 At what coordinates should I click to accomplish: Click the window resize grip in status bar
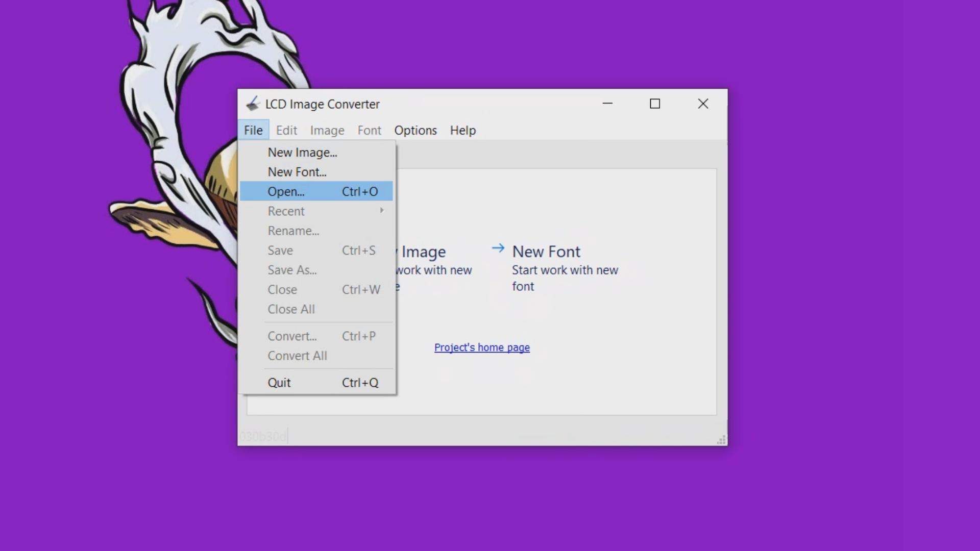point(721,440)
